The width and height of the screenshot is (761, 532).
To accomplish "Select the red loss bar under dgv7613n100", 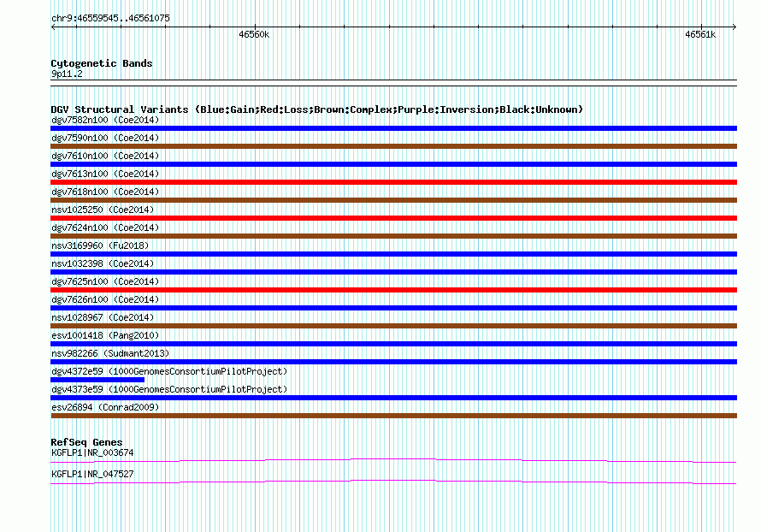I will point(393,182).
